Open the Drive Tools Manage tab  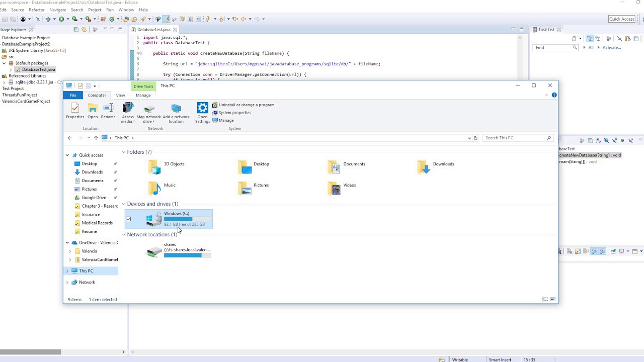(x=143, y=95)
